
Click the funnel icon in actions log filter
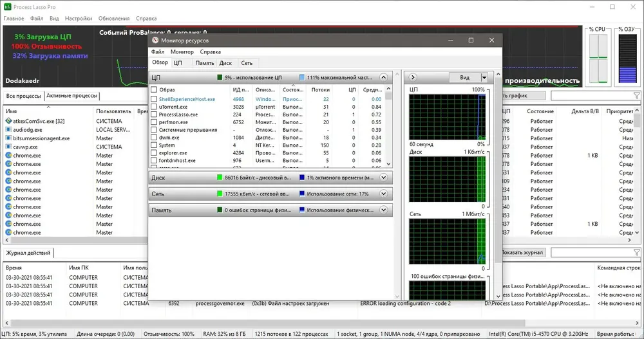coord(637,252)
